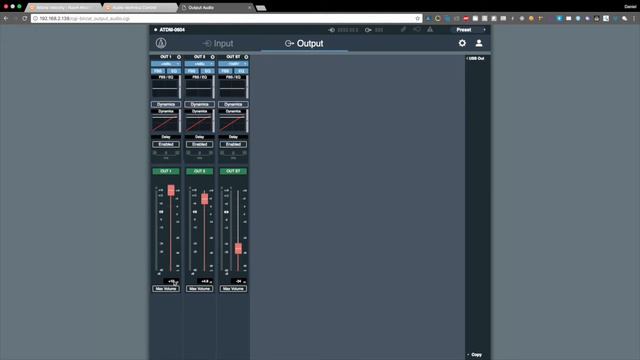Click the power icon beside OUT 2
Screen dimensions: 640x360
[x=212, y=57]
